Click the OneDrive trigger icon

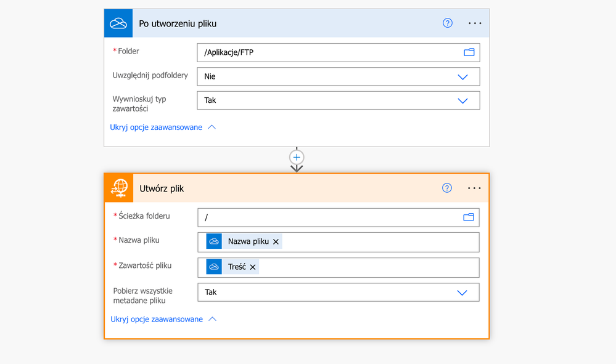(x=118, y=23)
